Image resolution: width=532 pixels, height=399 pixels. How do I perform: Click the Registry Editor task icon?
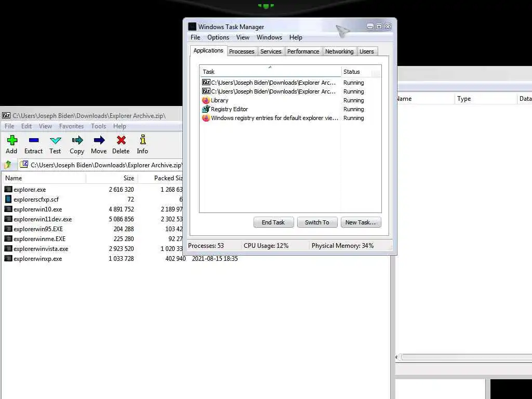pyautogui.click(x=206, y=109)
